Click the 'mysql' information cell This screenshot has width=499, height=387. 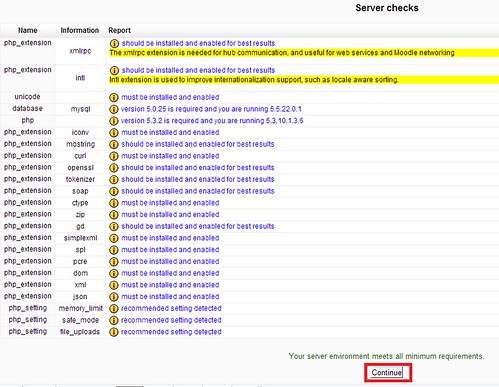pyautogui.click(x=80, y=109)
